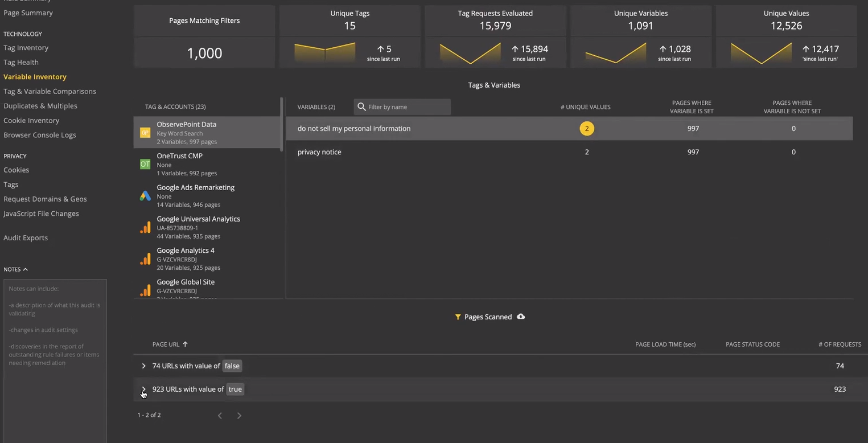Click the Unique Values summary card
The height and width of the screenshot is (443, 868).
[x=786, y=37]
